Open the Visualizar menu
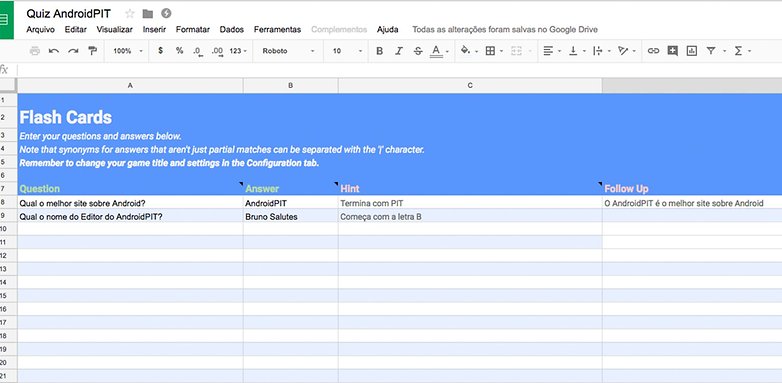This screenshot has width=782, height=383. pos(115,29)
